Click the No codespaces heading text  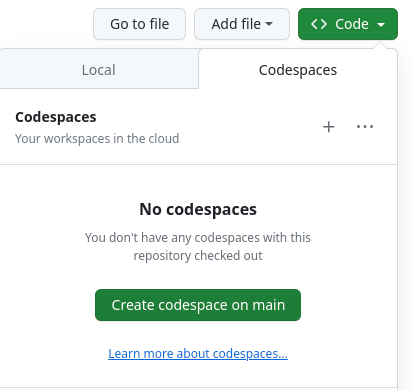coord(198,209)
